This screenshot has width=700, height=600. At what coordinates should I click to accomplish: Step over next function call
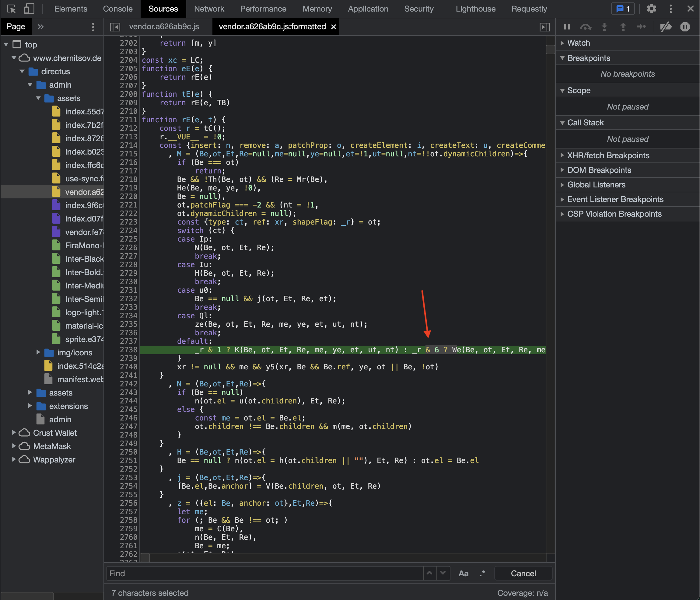click(586, 27)
